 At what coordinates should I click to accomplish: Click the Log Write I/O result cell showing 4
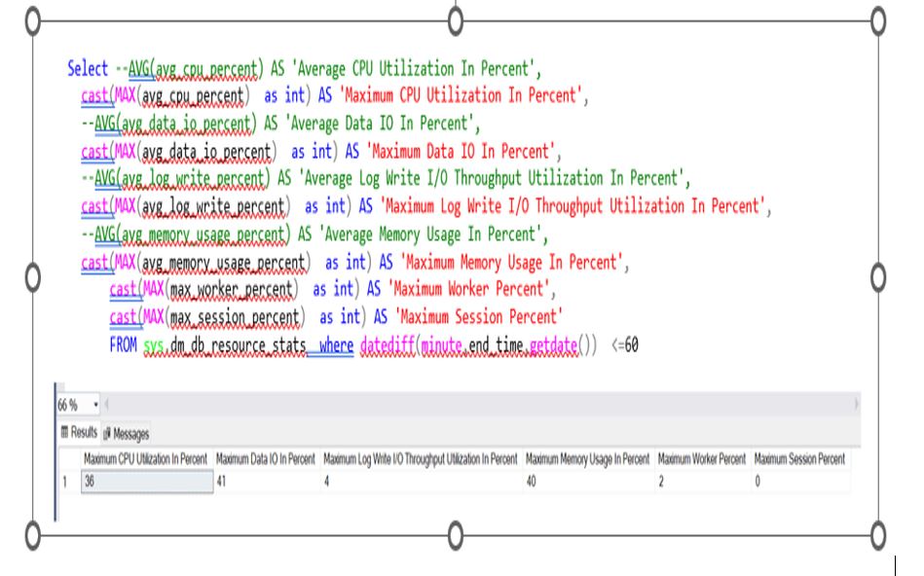point(422,482)
